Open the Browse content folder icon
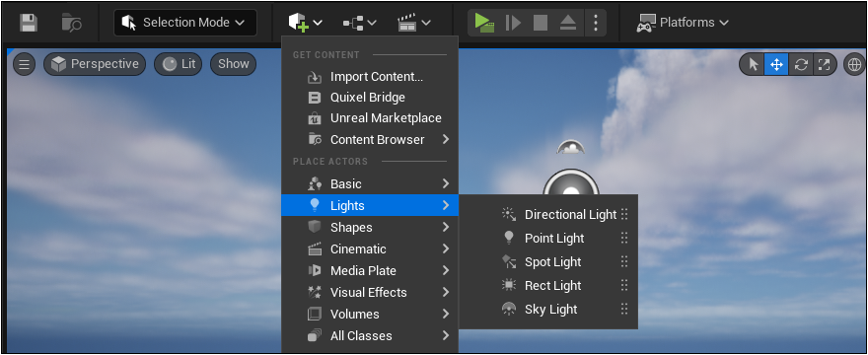This screenshot has width=868, height=355. click(x=72, y=23)
